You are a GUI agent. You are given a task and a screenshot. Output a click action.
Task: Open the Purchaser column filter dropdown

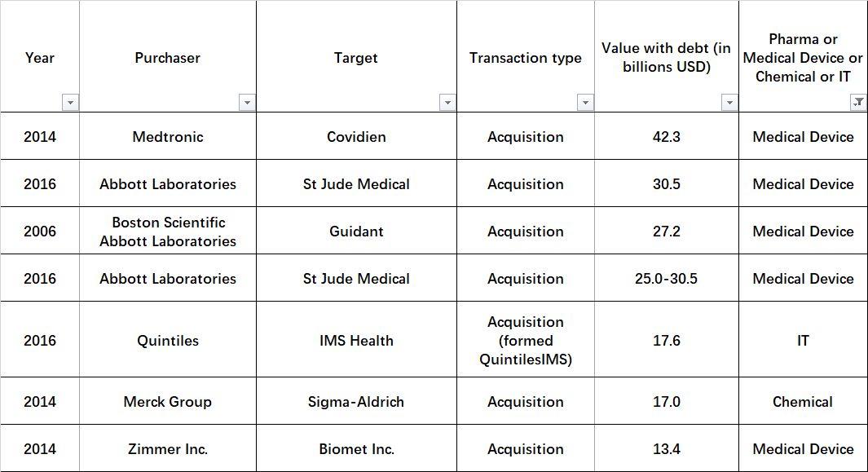pos(247,103)
